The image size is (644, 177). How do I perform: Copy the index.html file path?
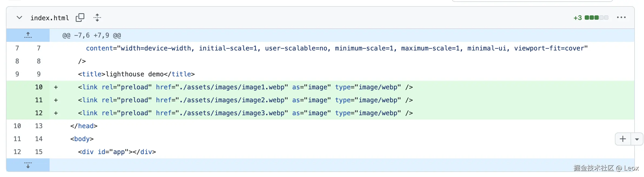pyautogui.click(x=80, y=18)
